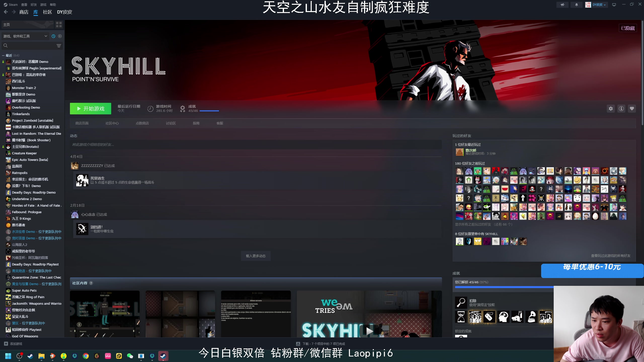The image size is (644, 362).
Task: Switch to Big Picture mode icon
Action: click(614, 5)
